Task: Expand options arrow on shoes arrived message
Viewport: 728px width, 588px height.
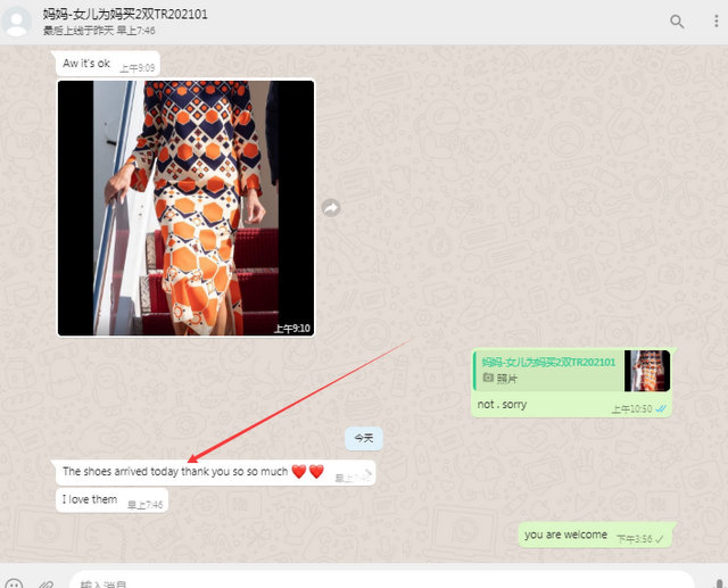Action: pyautogui.click(x=367, y=471)
